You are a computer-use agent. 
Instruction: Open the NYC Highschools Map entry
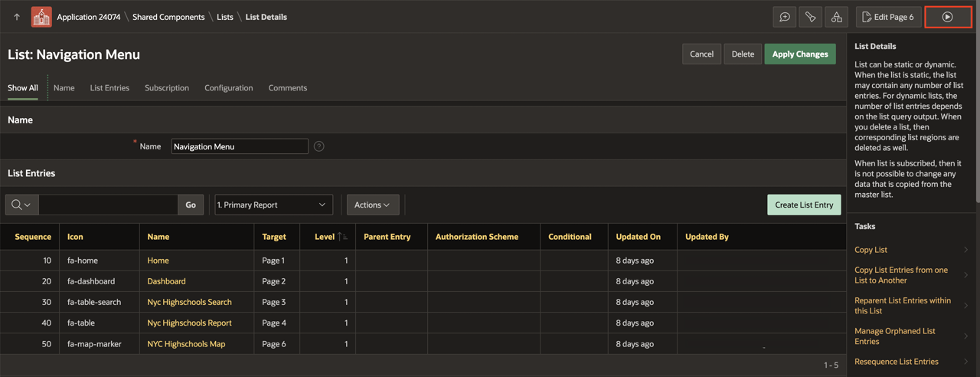186,344
